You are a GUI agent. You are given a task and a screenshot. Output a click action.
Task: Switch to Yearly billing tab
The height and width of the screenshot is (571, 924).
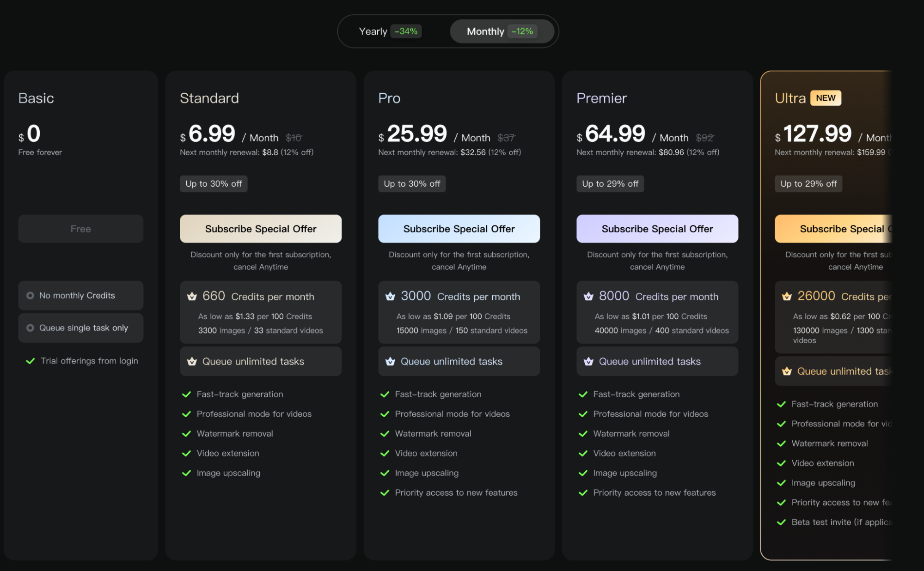click(390, 31)
